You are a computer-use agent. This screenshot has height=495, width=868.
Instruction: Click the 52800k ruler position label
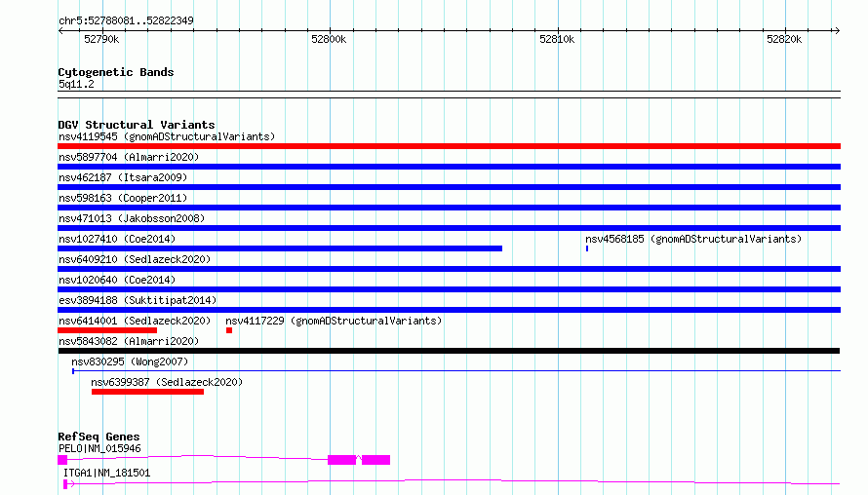[x=329, y=39]
